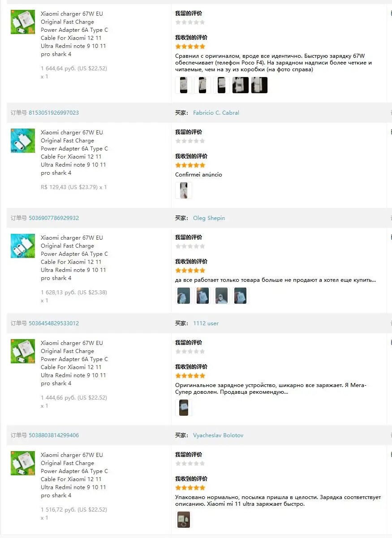Open review photo under 'Confirmei anúncio'

click(184, 190)
